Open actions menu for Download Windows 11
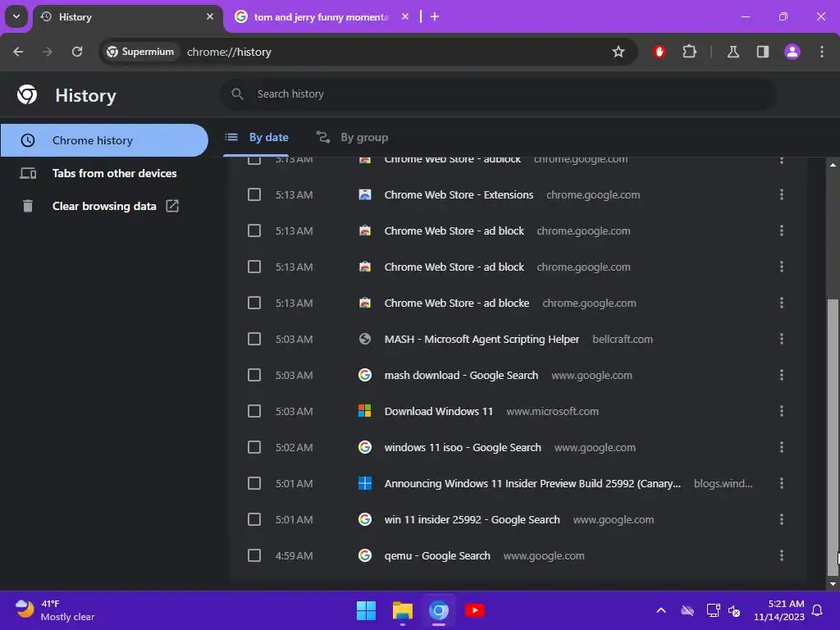 tap(782, 411)
